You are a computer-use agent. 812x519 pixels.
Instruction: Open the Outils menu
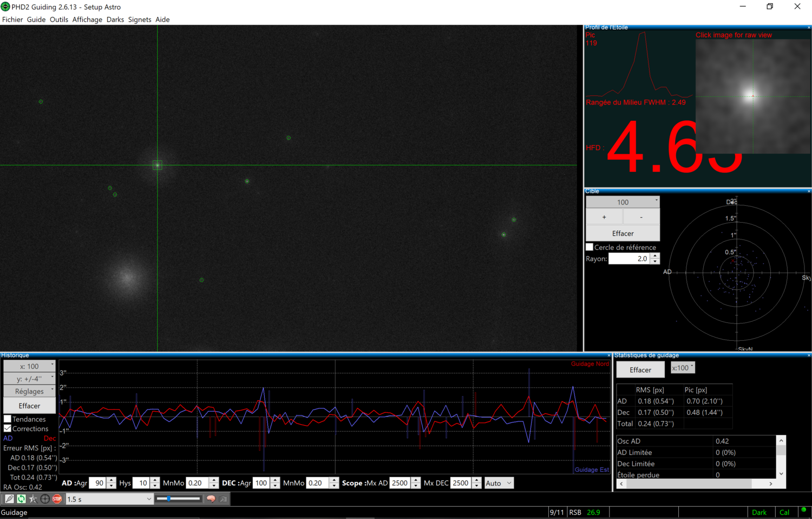click(59, 20)
